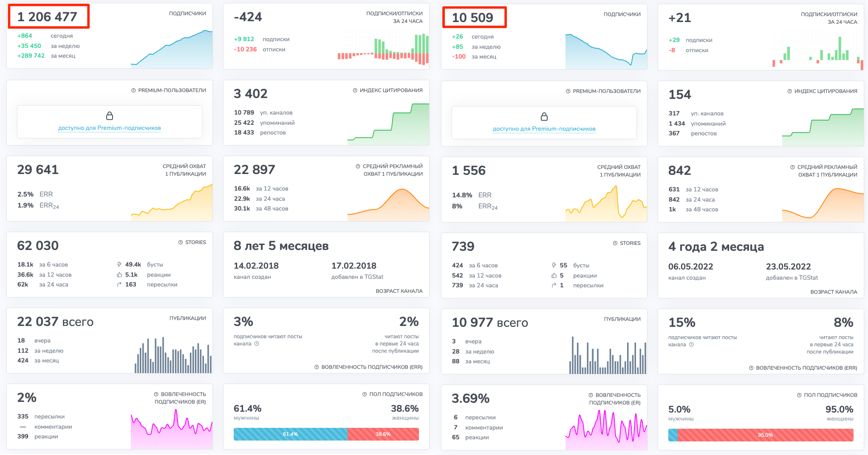868x455 pixels.
Task: Click the red 38.6% female segment of the gender bar
Action: tap(383, 434)
